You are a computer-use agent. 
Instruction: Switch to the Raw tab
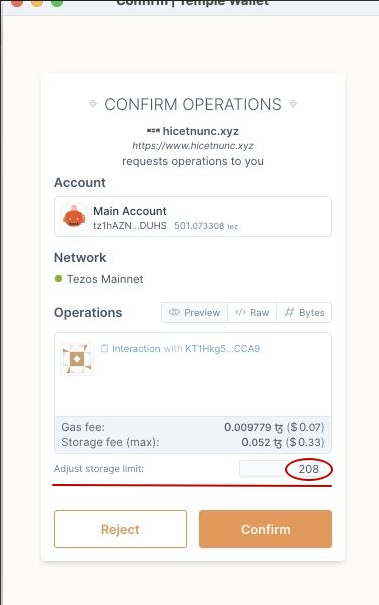click(x=252, y=312)
